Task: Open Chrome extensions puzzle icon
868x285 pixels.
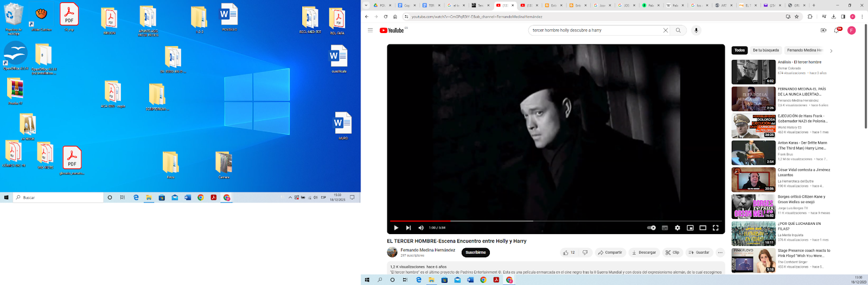Action: click(810, 17)
